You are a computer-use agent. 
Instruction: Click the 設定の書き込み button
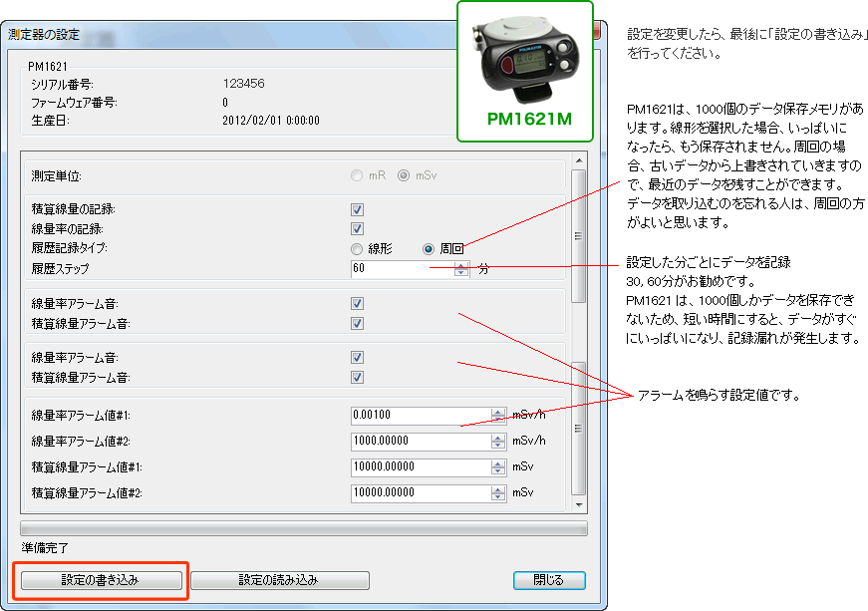(102, 580)
